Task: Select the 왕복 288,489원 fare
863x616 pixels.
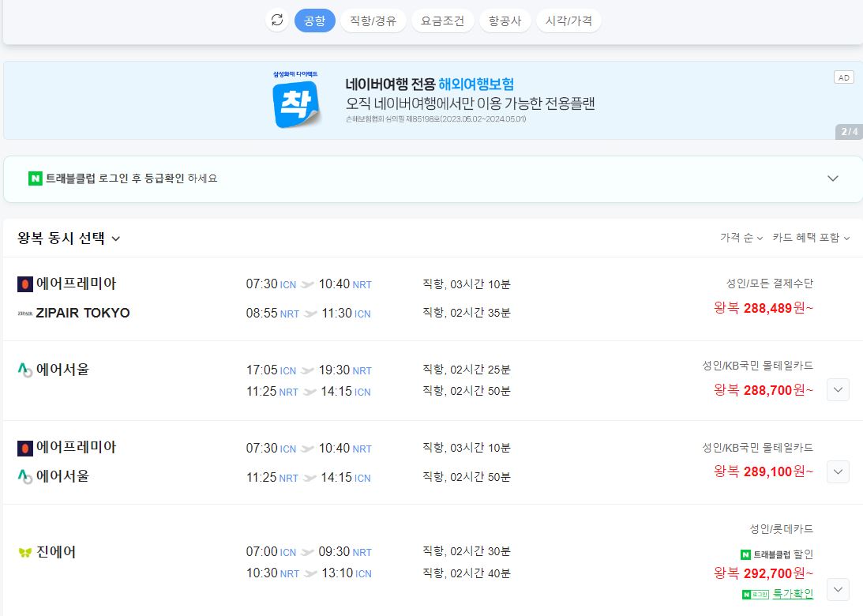Action: click(763, 308)
